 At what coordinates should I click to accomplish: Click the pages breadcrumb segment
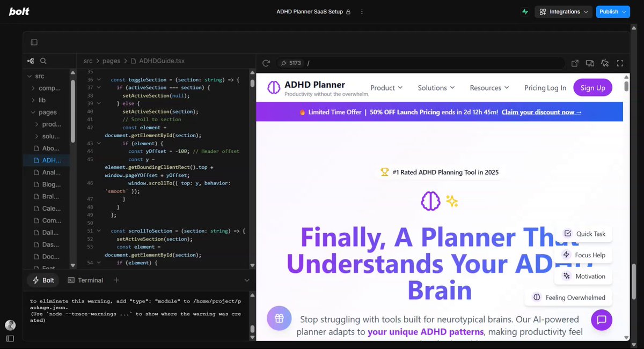click(x=112, y=61)
